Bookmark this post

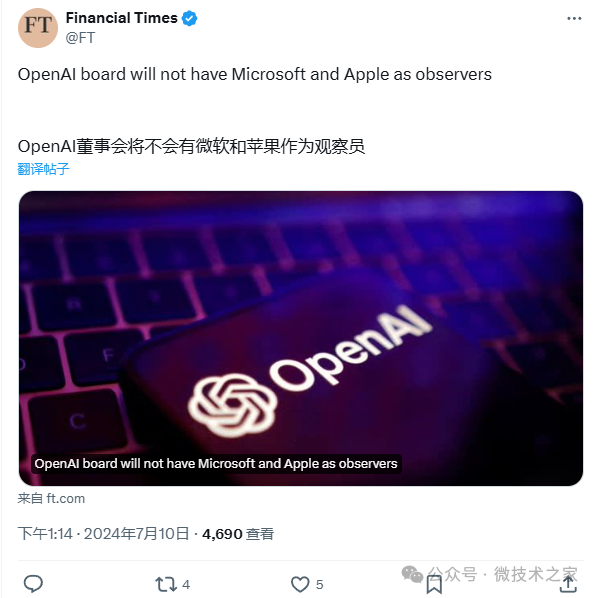(434, 585)
